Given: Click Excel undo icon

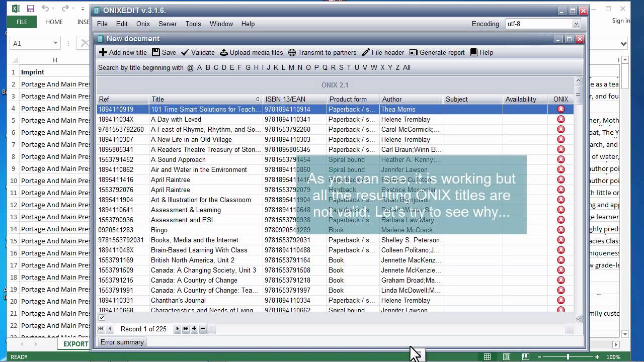Looking at the screenshot, I should click(45, 9).
